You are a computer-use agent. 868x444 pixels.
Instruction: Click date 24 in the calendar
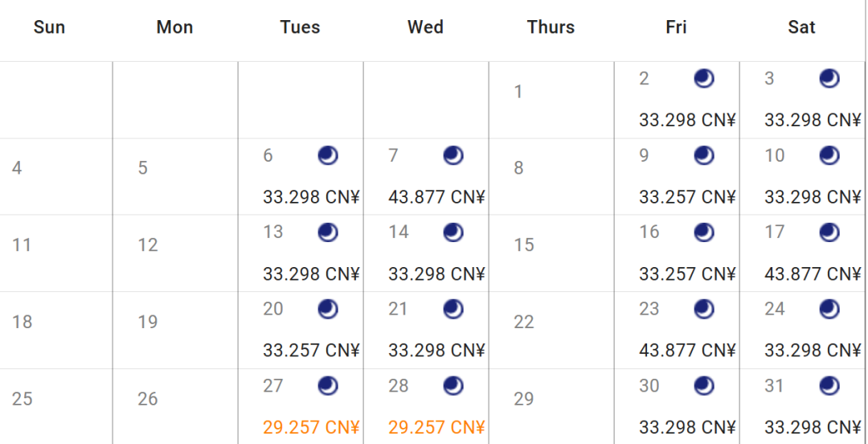click(x=775, y=309)
